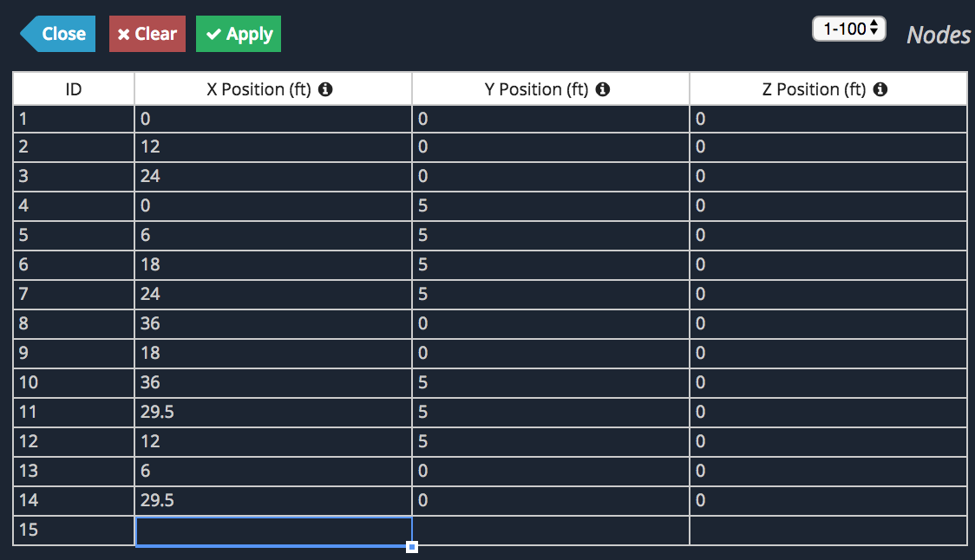The width and height of the screenshot is (975, 560).
Task: Select node 1 Z Position cell showing 0
Action: [828, 119]
